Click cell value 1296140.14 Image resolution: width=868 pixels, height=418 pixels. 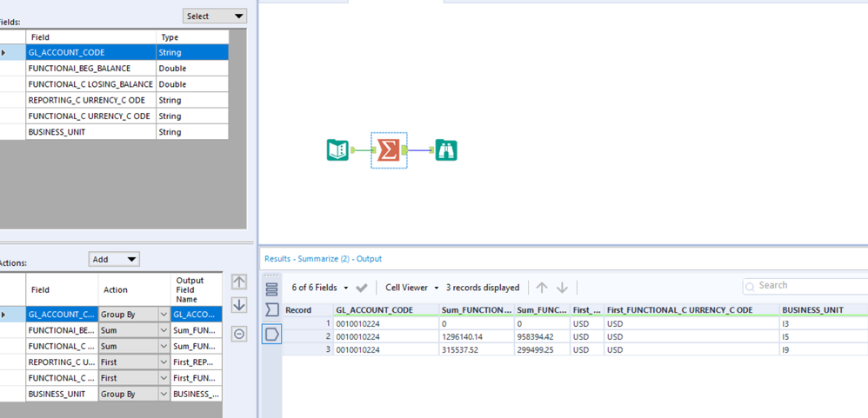coord(477,336)
